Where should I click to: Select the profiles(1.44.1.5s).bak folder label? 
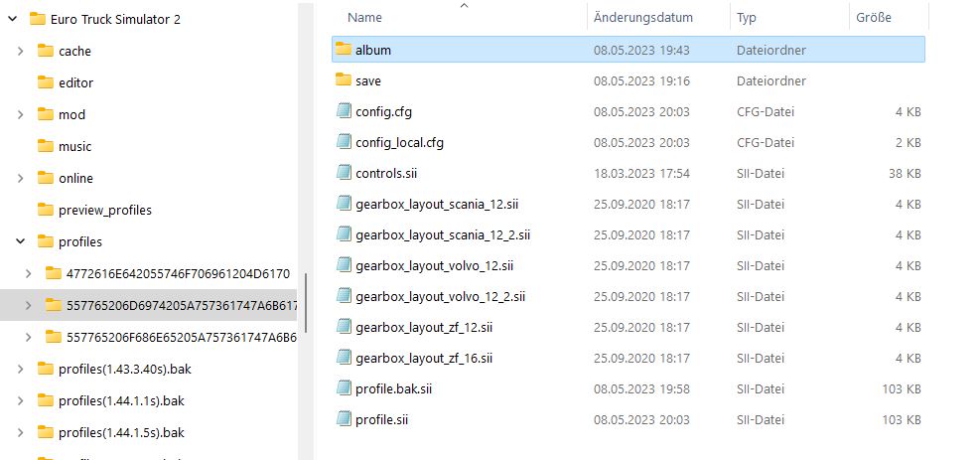click(x=121, y=432)
